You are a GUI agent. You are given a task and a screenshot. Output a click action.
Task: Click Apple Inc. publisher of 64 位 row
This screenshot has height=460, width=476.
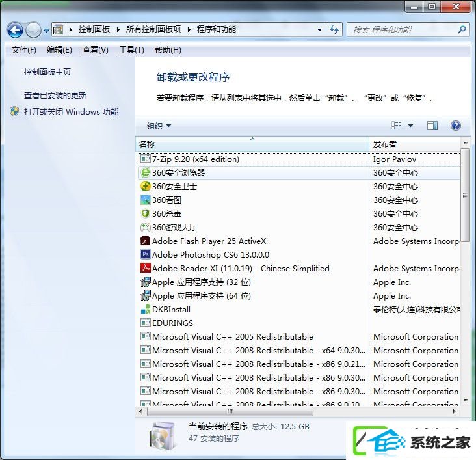[392, 295]
